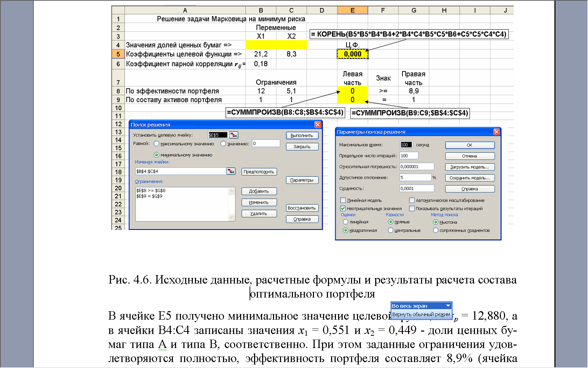Open the Во весь экран toolbar dropdown arrow
588x368 pixels.
(448, 306)
